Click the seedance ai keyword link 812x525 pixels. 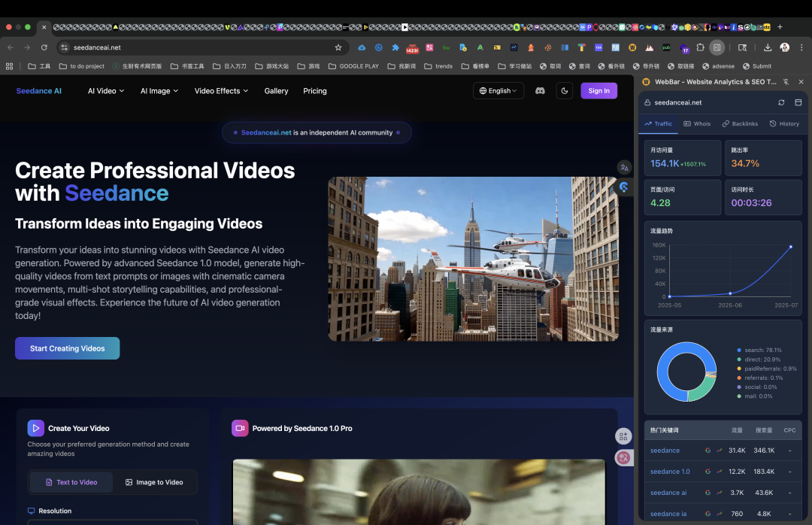click(668, 493)
